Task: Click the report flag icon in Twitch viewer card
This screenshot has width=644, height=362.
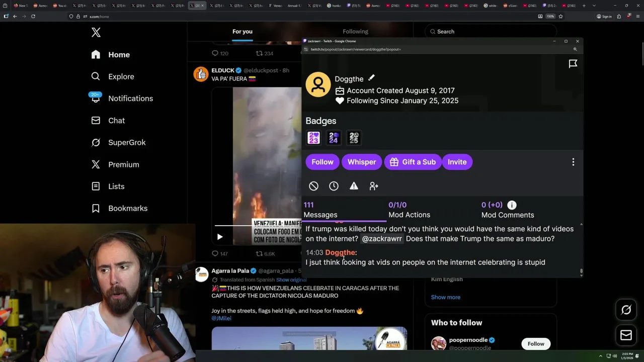Action: [x=573, y=64]
